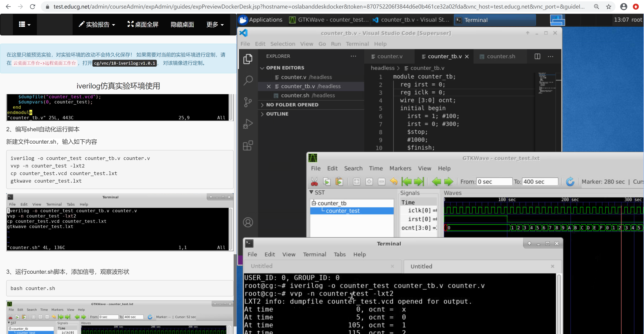
Task: Collapse counter_tb tree node in SST
Action: (314, 203)
